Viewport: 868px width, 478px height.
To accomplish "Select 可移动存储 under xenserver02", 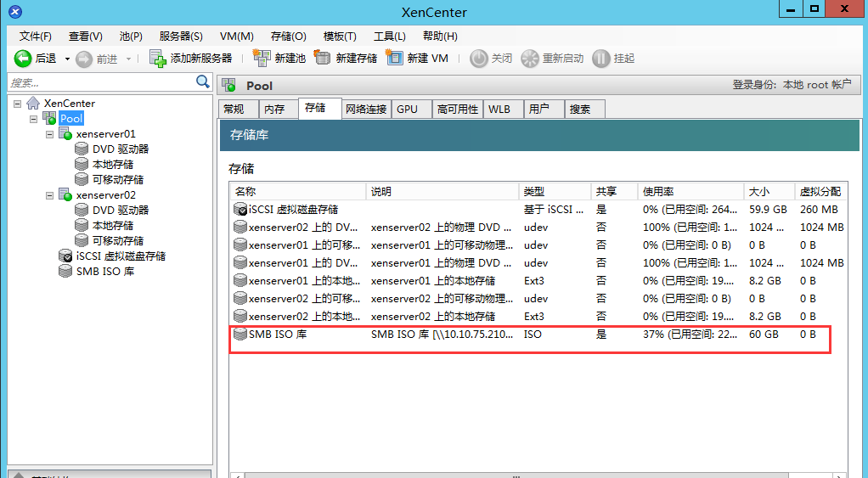I will point(118,240).
